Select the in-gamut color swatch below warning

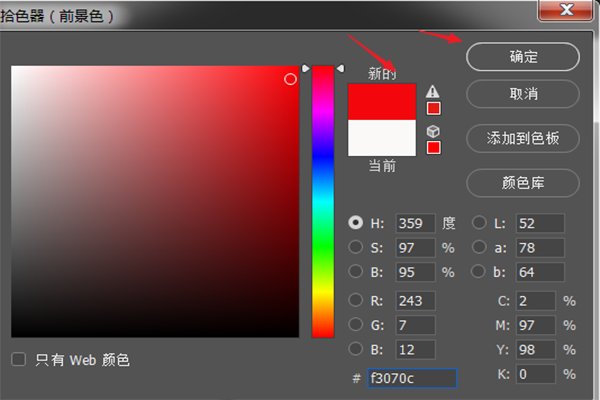[434, 109]
